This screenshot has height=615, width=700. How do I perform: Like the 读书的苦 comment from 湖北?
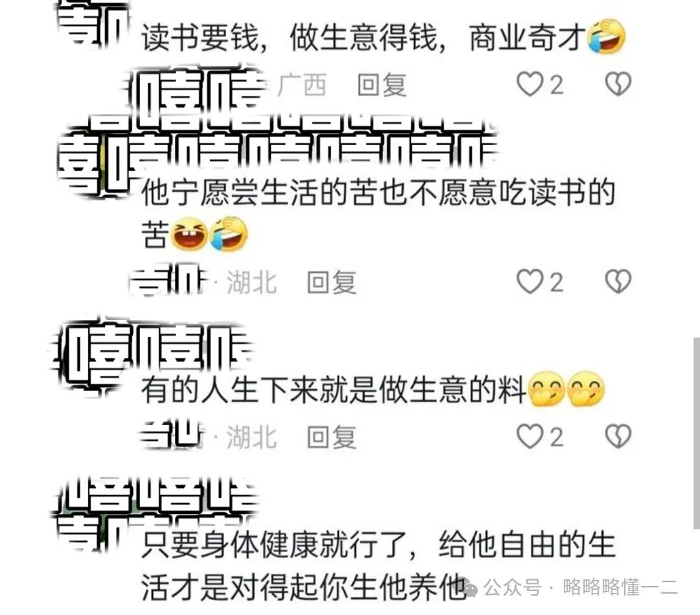tap(530, 282)
